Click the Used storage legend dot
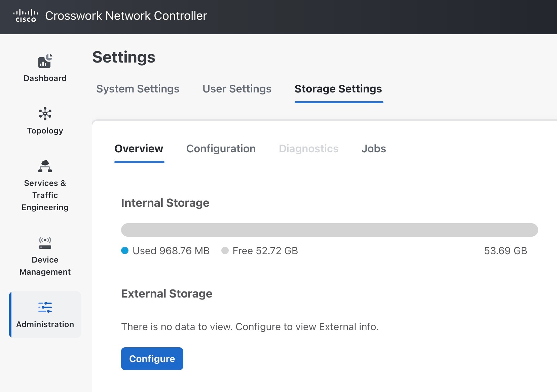This screenshot has height=392, width=557. (x=125, y=250)
